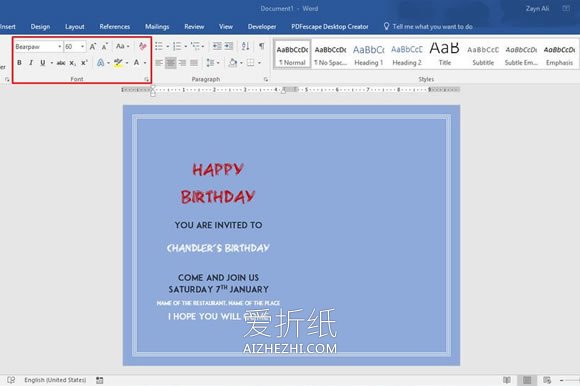Expand highlight color options arrow
The width and height of the screenshot is (580, 386).
127,63
